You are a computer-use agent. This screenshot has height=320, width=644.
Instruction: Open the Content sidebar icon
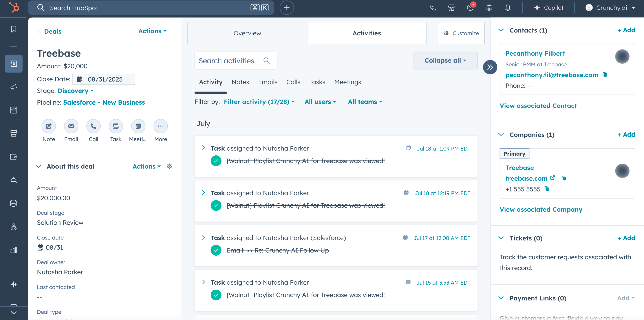14,110
